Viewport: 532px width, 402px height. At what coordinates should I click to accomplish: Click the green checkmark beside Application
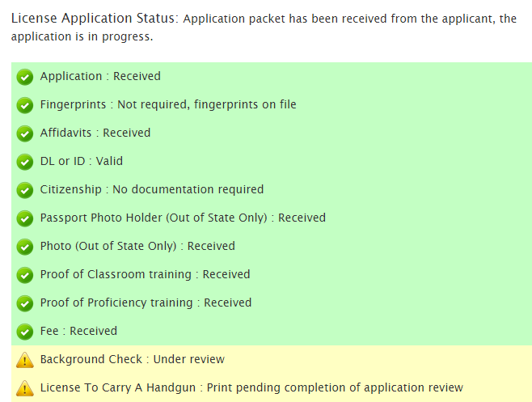[x=25, y=77]
